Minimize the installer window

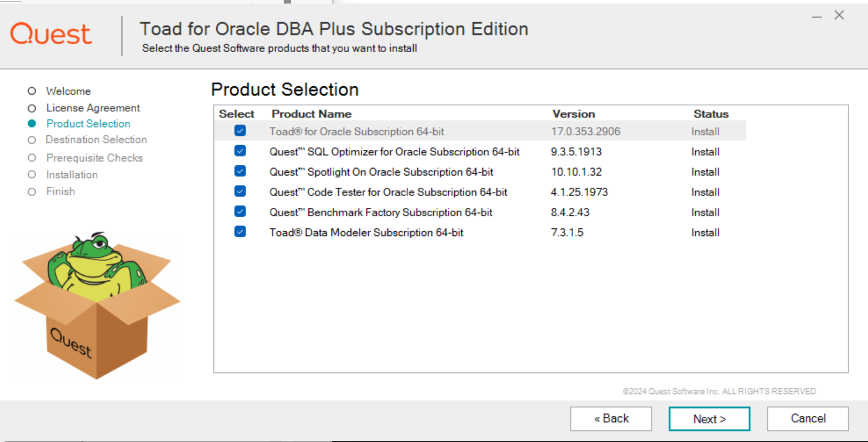pos(816,16)
